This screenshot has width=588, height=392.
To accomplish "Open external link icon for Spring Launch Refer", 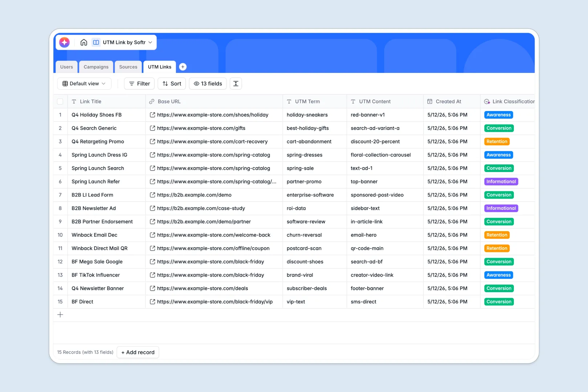I will [x=152, y=181].
